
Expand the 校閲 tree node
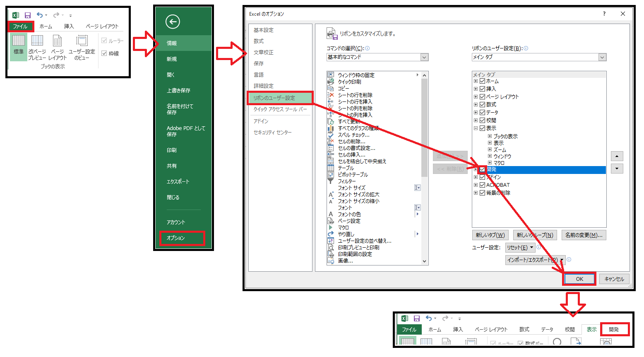(x=476, y=121)
